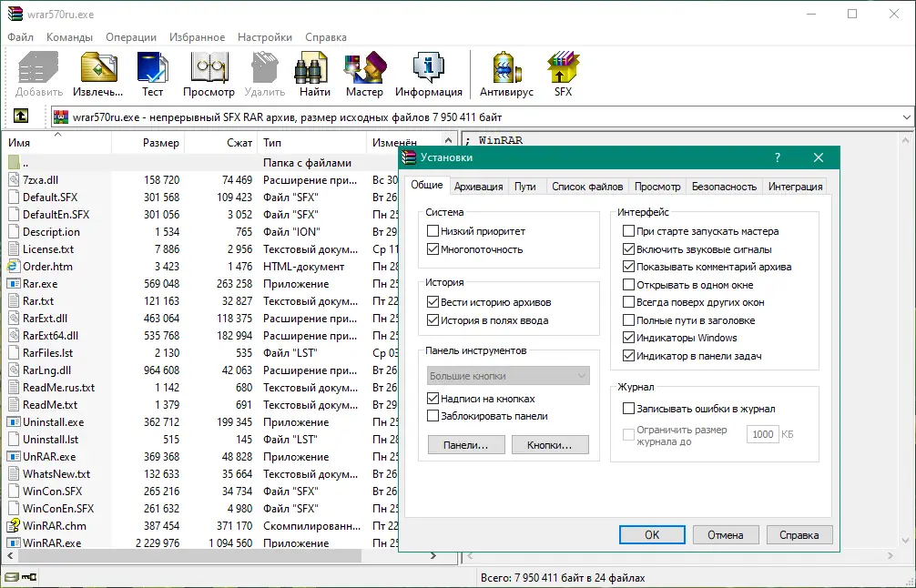This screenshot has height=588, width=916.
Task: Click the help question mark in Установки dialog
Action: [777, 157]
